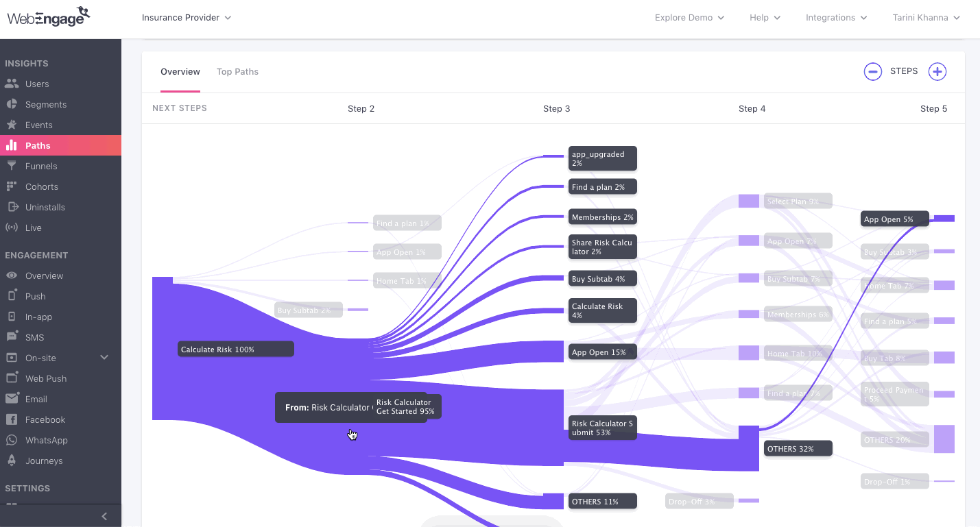Click the Funnels filter icon
Screen dimensions: 980x527
11,166
